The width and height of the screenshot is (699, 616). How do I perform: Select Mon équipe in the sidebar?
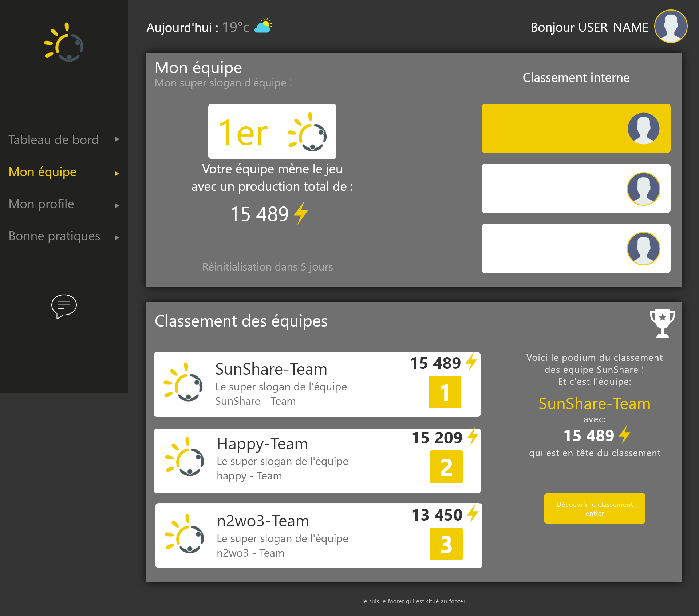tap(43, 172)
